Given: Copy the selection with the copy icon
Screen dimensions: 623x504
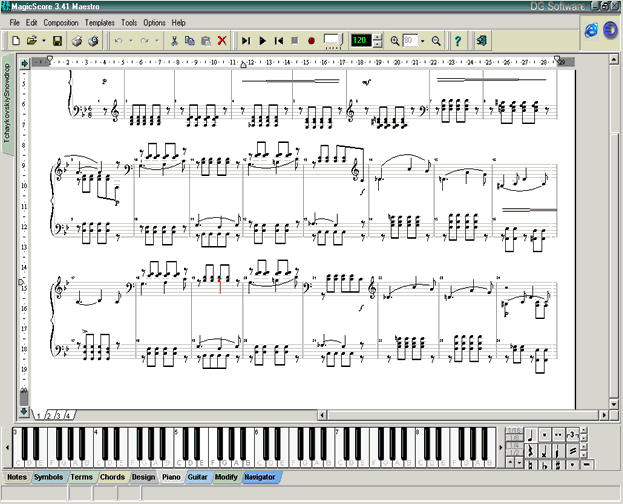Looking at the screenshot, I should pyautogui.click(x=190, y=41).
